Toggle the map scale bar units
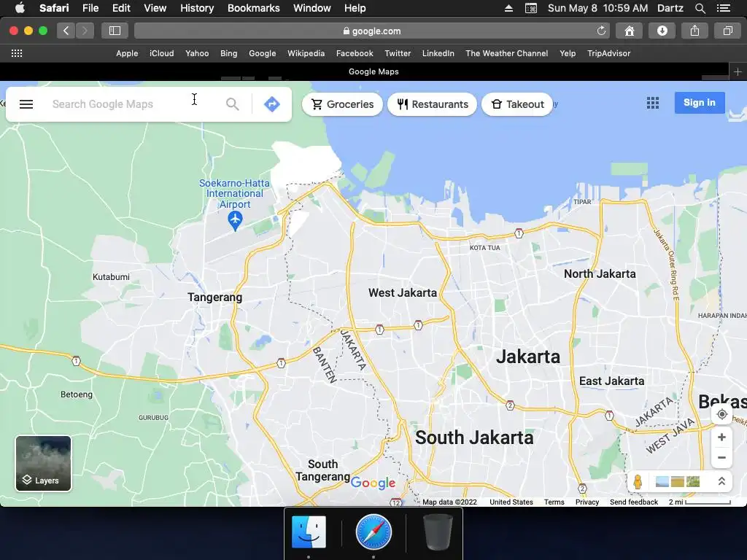The width and height of the screenshot is (747, 560). click(700, 502)
